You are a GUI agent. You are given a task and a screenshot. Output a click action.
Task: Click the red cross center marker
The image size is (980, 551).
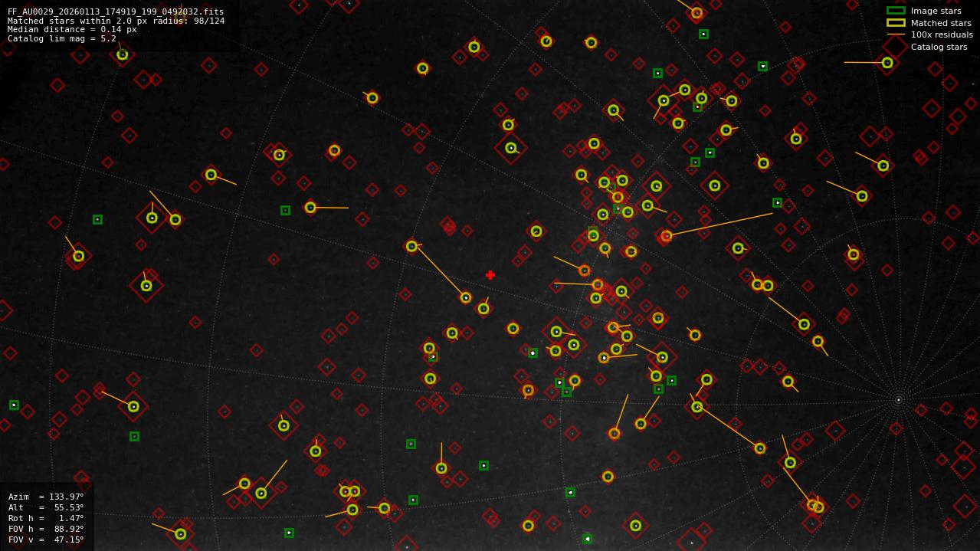(x=490, y=275)
